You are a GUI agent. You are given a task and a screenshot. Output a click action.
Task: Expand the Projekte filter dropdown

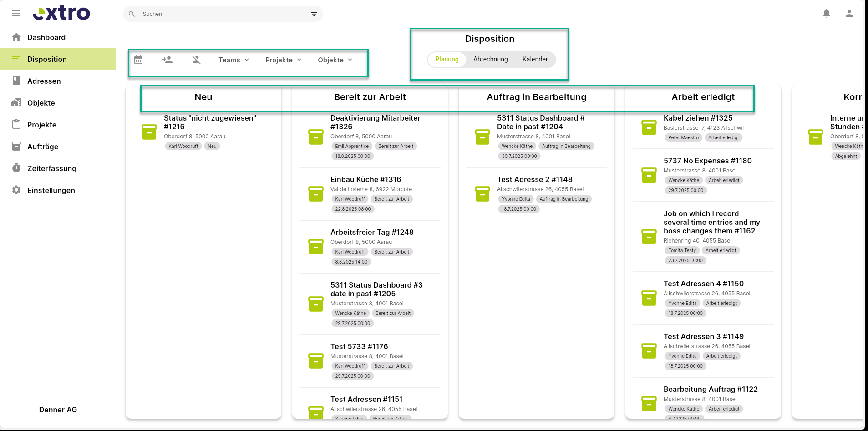(283, 60)
